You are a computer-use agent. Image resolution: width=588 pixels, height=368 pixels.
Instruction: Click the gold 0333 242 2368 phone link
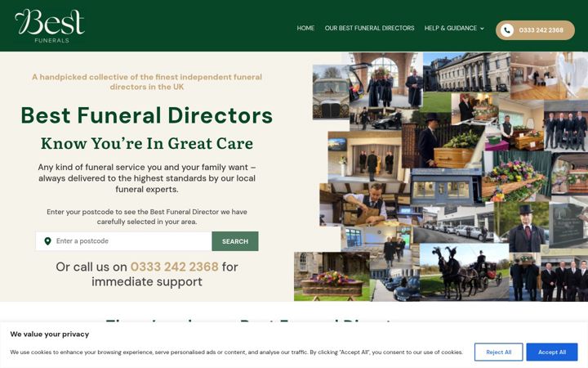[x=175, y=267]
